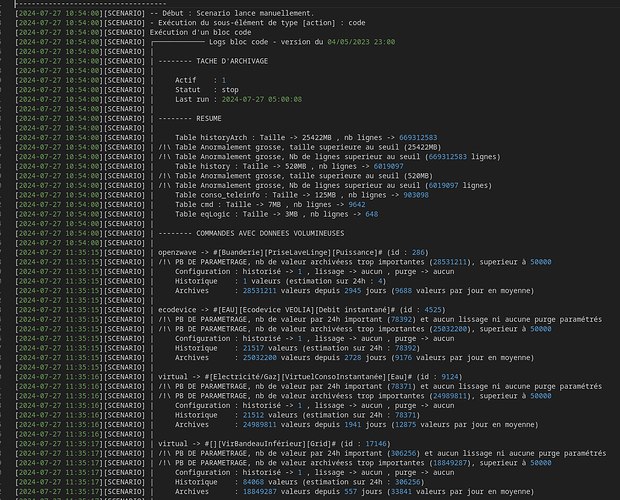Viewport: 620px width, 500px height.
Task: Select command id '17146'
Action: coord(376,444)
